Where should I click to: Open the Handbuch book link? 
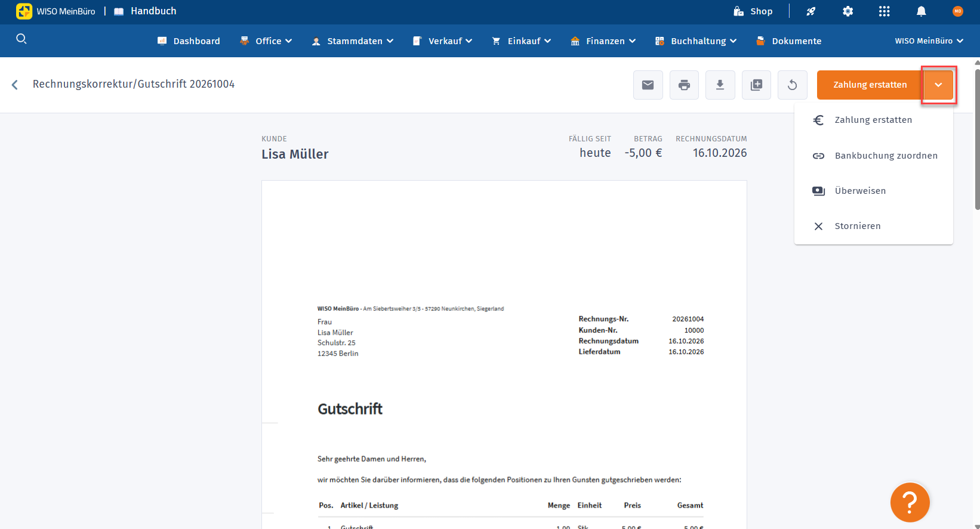point(145,11)
